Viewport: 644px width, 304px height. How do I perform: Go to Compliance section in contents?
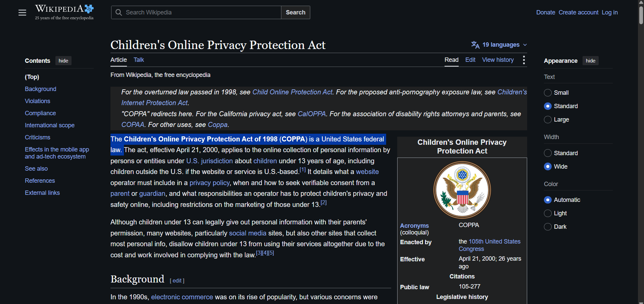click(x=40, y=113)
